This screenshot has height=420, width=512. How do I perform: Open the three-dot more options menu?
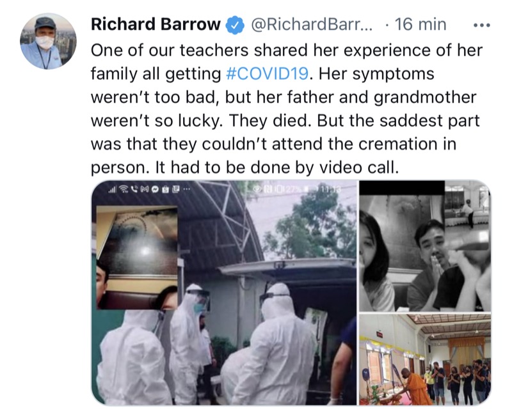(x=482, y=25)
